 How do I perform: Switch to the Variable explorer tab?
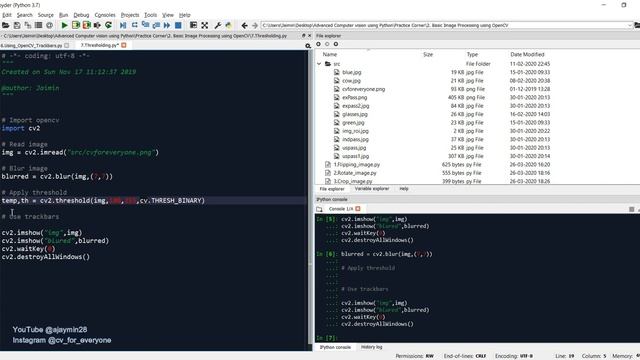[372, 189]
